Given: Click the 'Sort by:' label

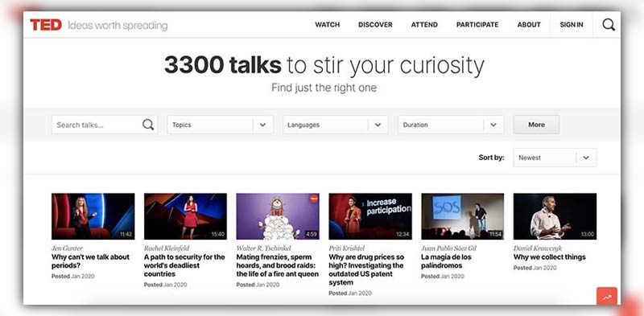Looking at the screenshot, I should coord(491,158).
